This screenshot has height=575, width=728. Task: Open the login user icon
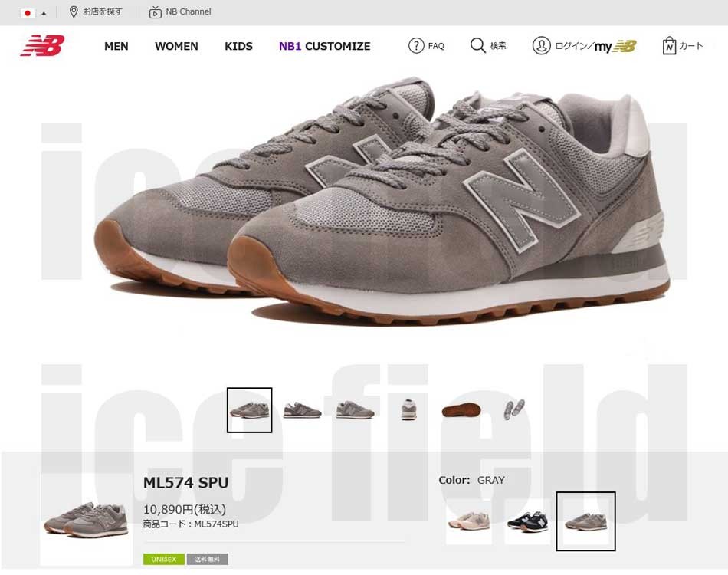coord(541,45)
